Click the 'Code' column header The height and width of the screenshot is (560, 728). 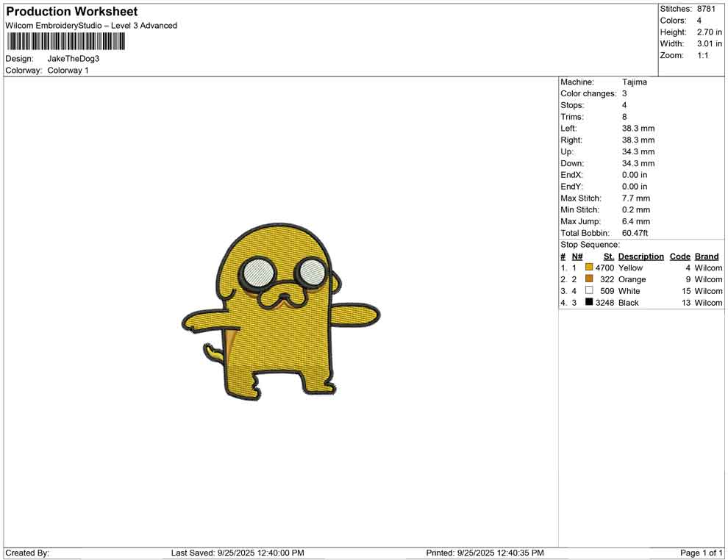pyautogui.click(x=680, y=256)
